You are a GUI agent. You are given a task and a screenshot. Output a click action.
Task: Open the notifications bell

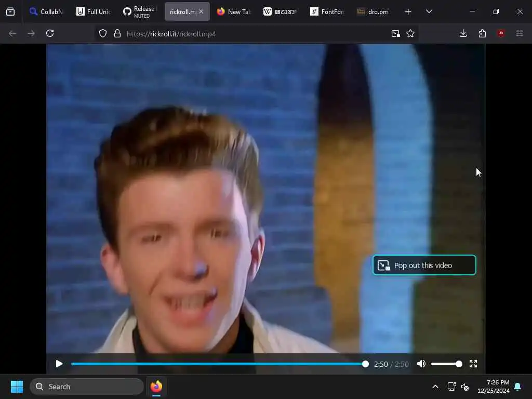[x=518, y=387]
